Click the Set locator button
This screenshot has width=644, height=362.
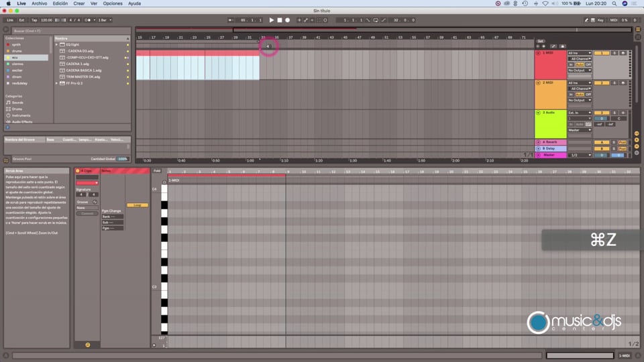(541, 41)
